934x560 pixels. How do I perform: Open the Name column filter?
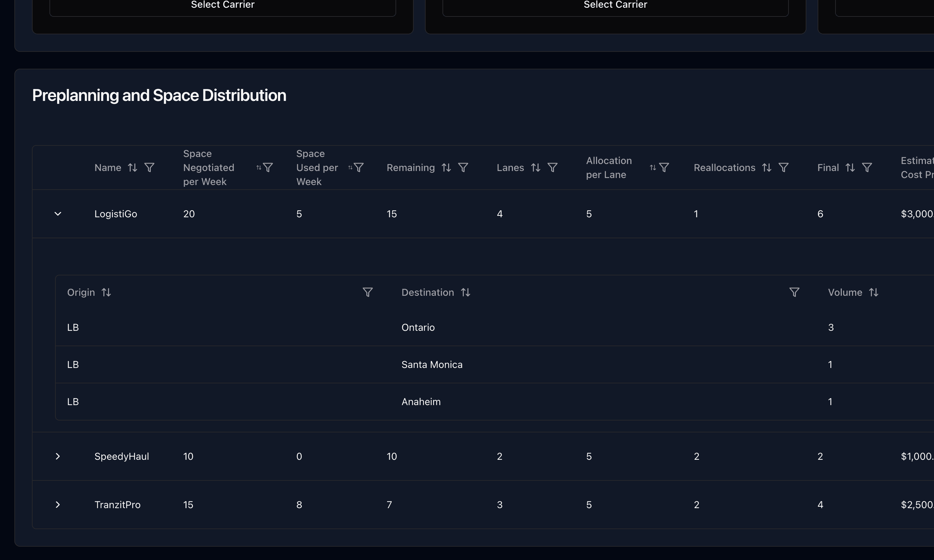(x=149, y=167)
